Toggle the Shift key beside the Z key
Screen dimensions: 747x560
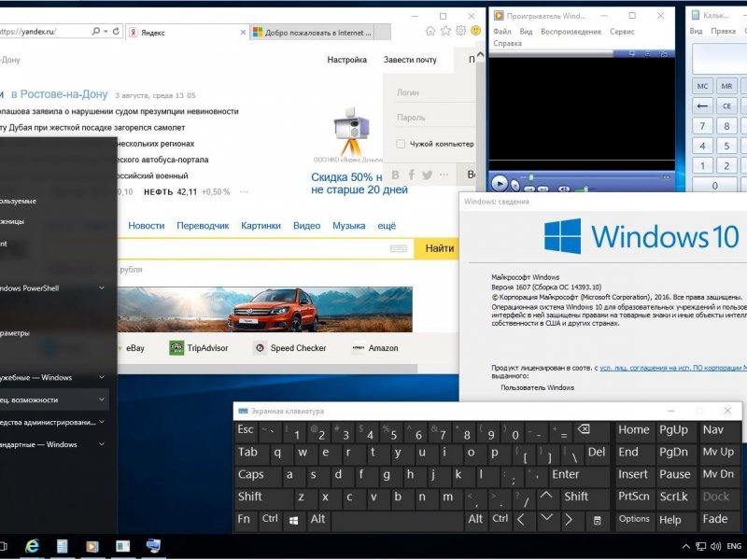click(x=262, y=497)
